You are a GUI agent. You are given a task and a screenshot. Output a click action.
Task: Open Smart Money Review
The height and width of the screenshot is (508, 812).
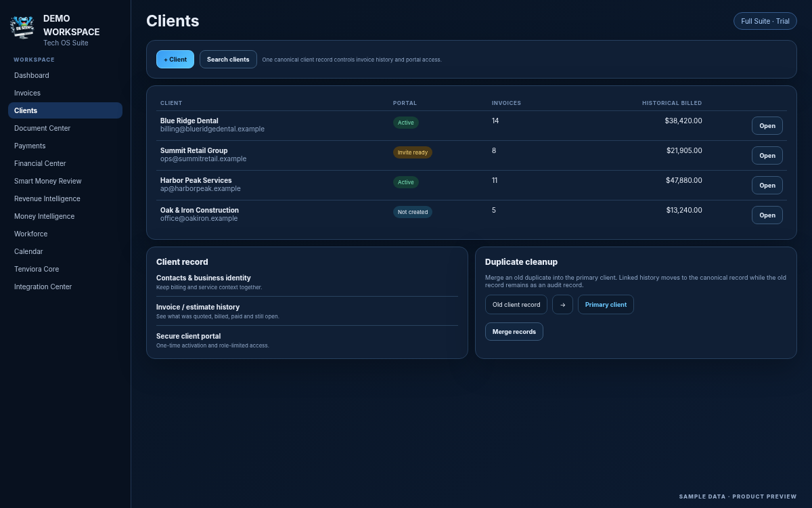point(65,181)
